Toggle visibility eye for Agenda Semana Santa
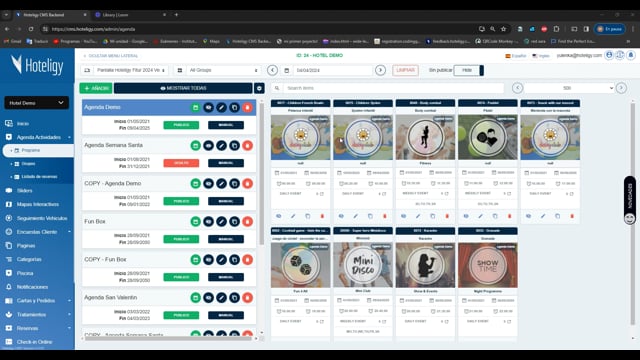The image size is (640, 360). click(209, 146)
